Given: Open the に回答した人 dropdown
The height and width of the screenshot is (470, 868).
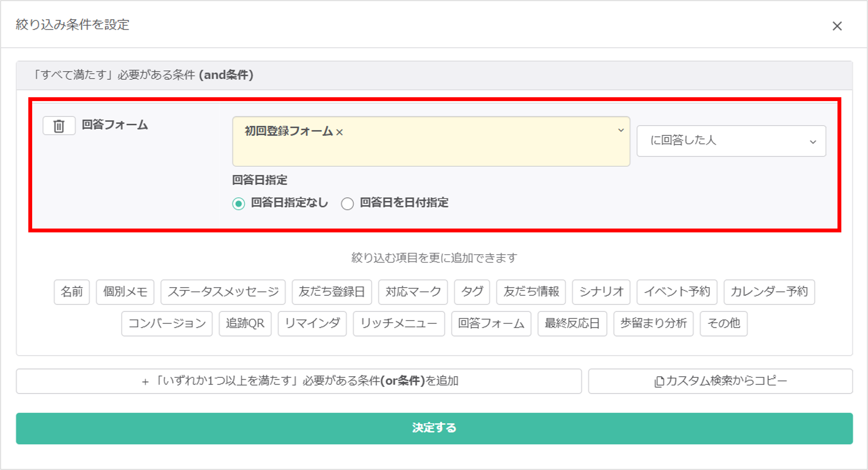Looking at the screenshot, I should (x=731, y=141).
